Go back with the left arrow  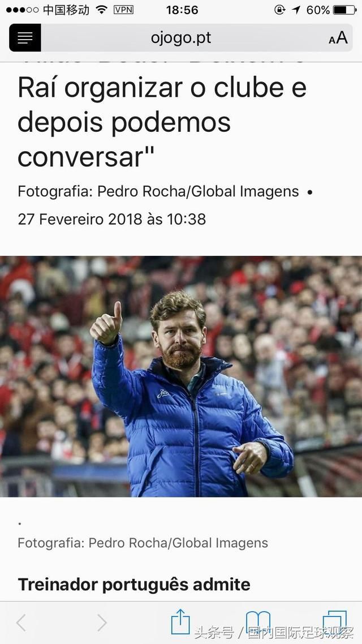[21, 622]
